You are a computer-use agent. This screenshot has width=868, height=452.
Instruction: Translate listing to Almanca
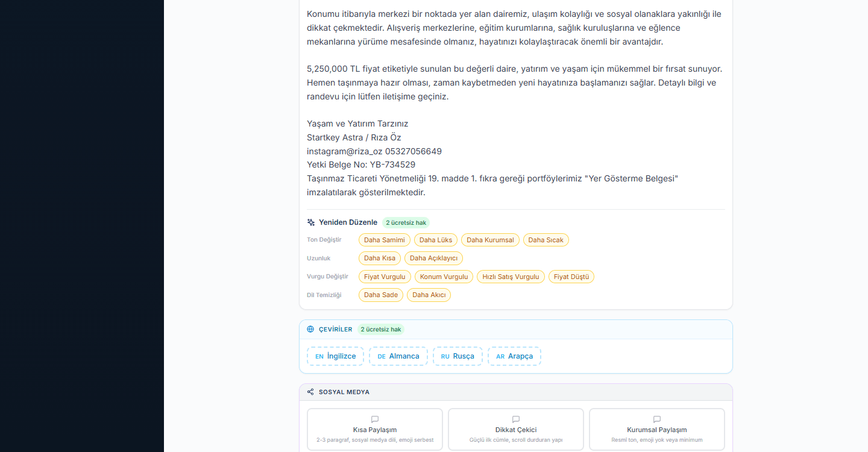(x=398, y=356)
